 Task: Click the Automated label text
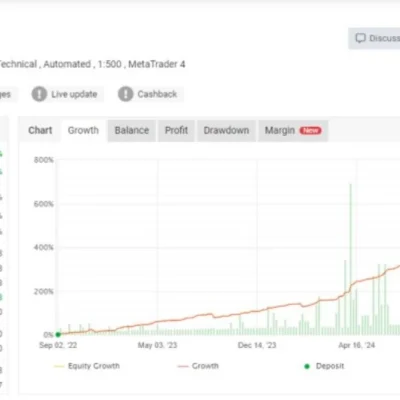67,64
